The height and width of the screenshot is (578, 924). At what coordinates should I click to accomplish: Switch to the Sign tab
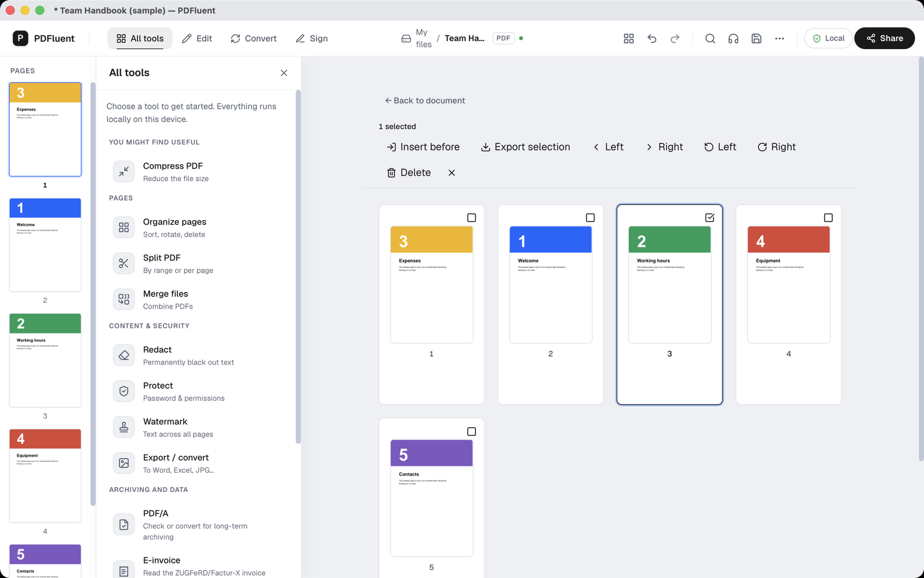click(x=312, y=38)
